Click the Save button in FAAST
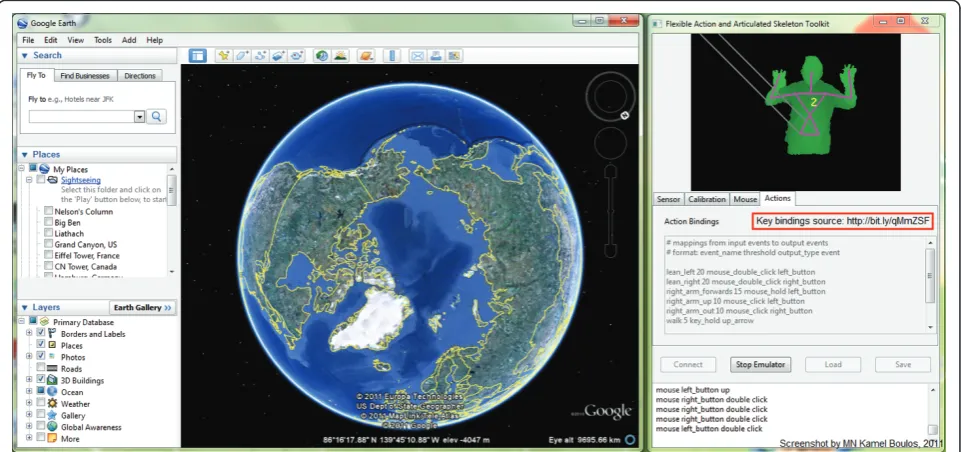 pyautogui.click(x=903, y=364)
